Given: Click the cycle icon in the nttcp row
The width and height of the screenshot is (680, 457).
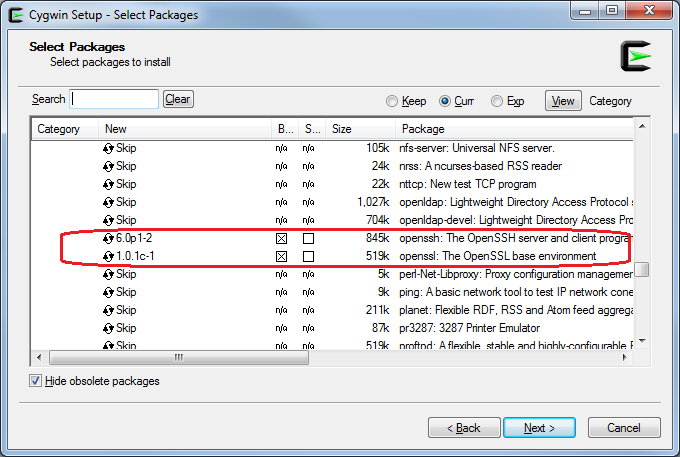Looking at the screenshot, I should [108, 185].
